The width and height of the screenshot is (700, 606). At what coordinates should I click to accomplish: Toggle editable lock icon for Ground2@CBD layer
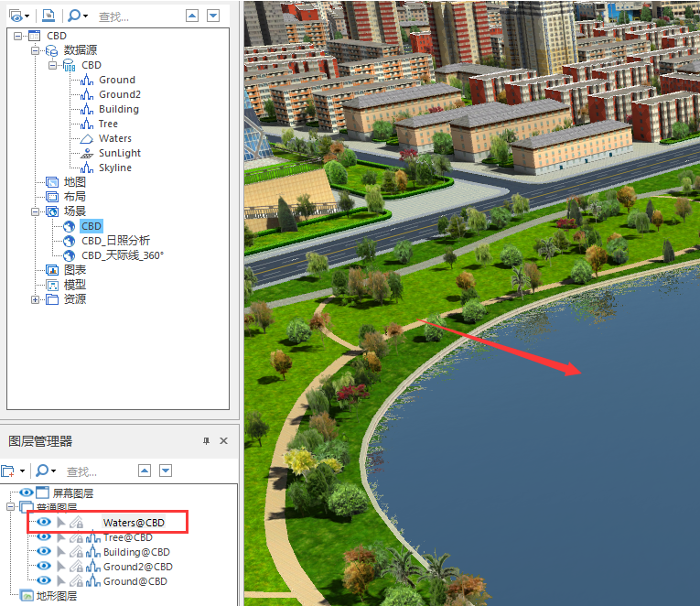[76, 567]
